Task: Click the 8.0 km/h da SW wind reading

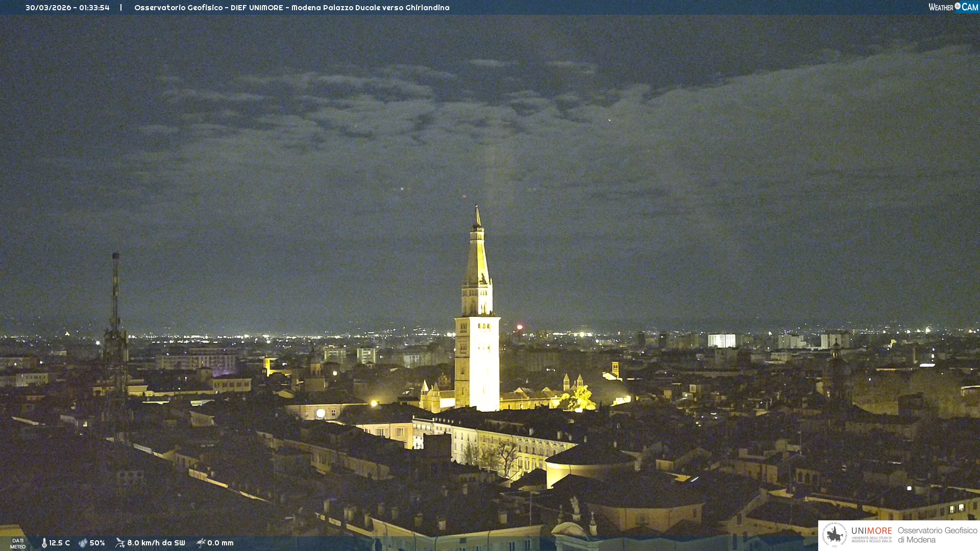Action: click(156, 543)
